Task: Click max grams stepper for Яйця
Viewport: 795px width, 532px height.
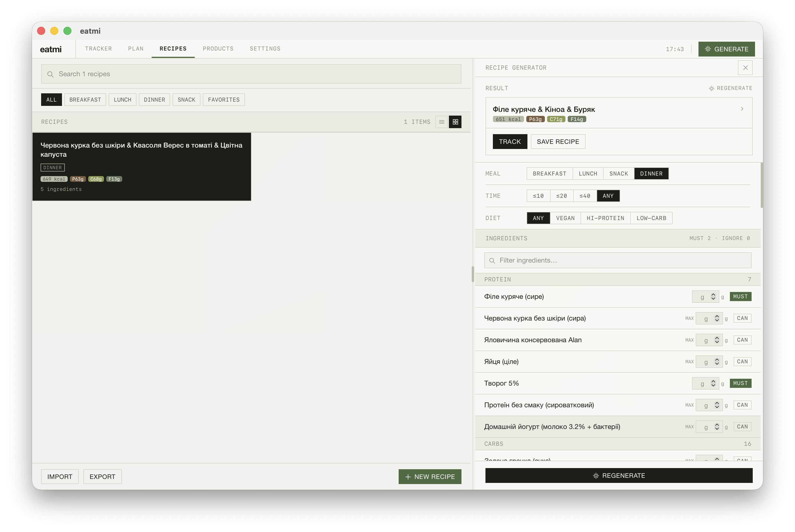Action: click(717, 362)
